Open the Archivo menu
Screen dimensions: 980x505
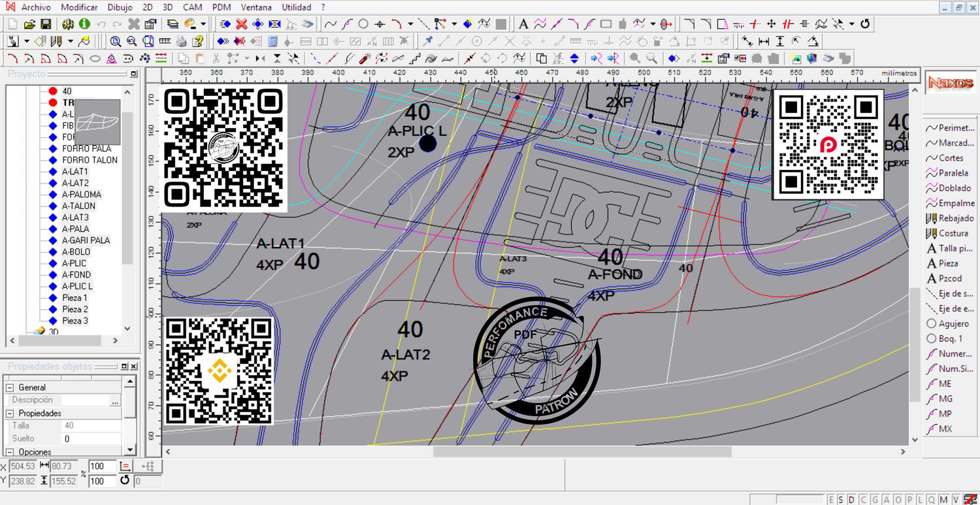[37, 7]
